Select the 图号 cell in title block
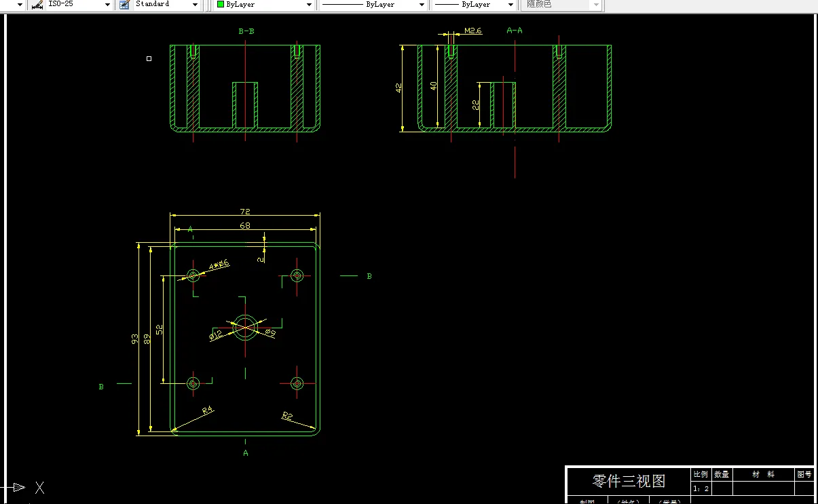 point(804,475)
